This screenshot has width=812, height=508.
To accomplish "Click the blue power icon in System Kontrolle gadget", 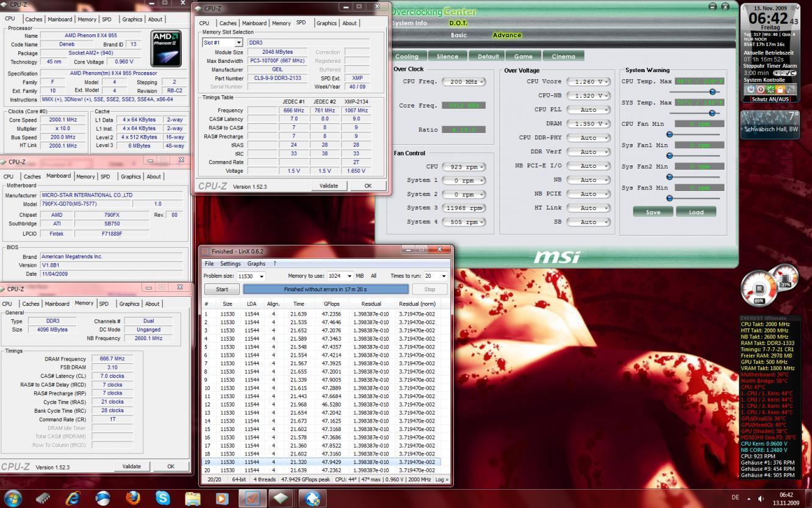I will click(750, 89).
